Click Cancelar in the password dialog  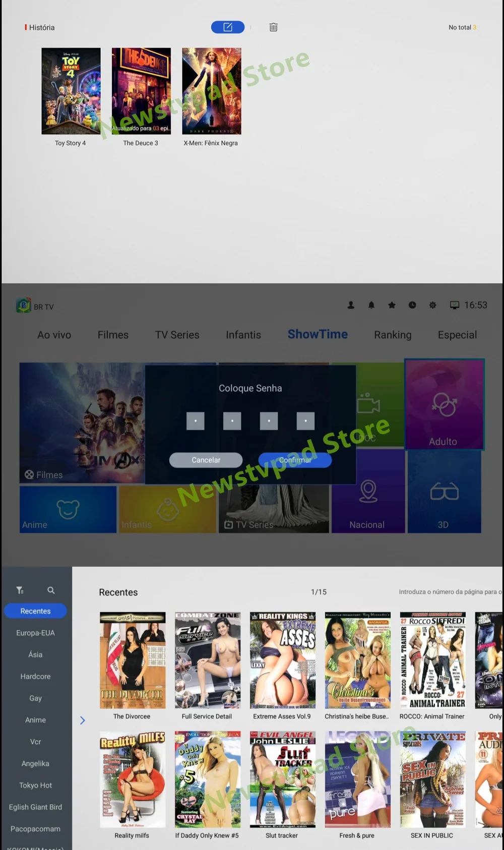[x=206, y=460]
